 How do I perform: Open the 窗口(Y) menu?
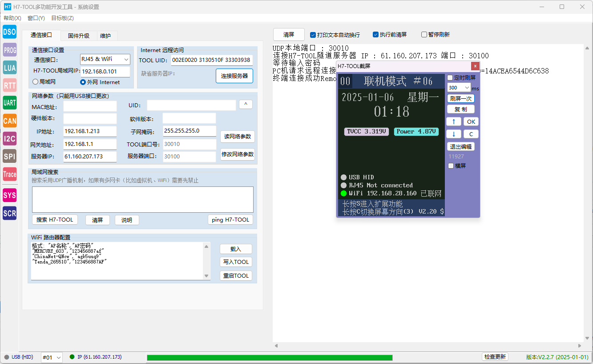click(x=36, y=18)
